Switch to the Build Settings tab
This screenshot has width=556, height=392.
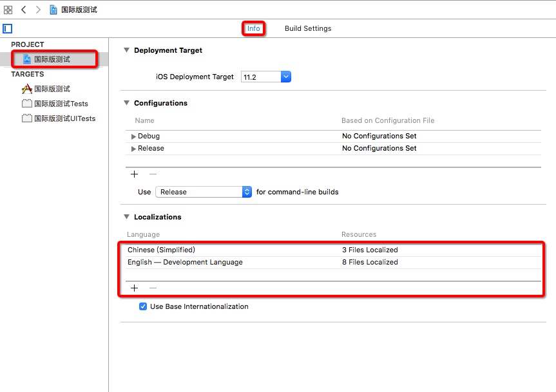pyautogui.click(x=308, y=28)
